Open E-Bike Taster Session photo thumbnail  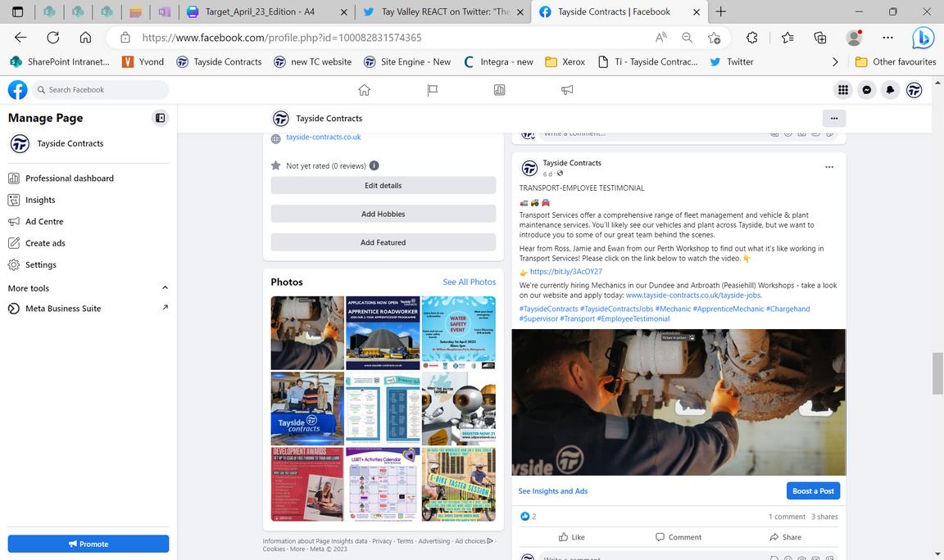click(x=458, y=484)
